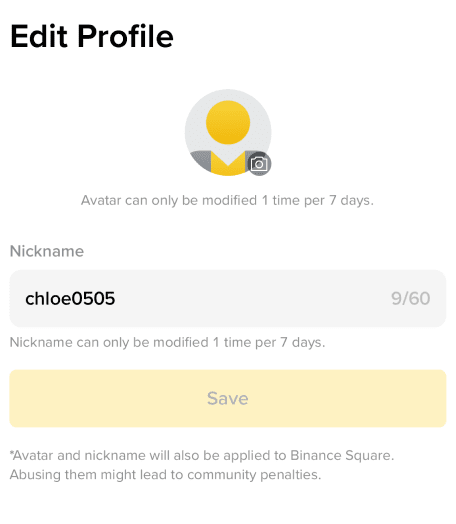The height and width of the screenshot is (524, 456).
Task: Focus the Nickname input field
Action: 228,298
